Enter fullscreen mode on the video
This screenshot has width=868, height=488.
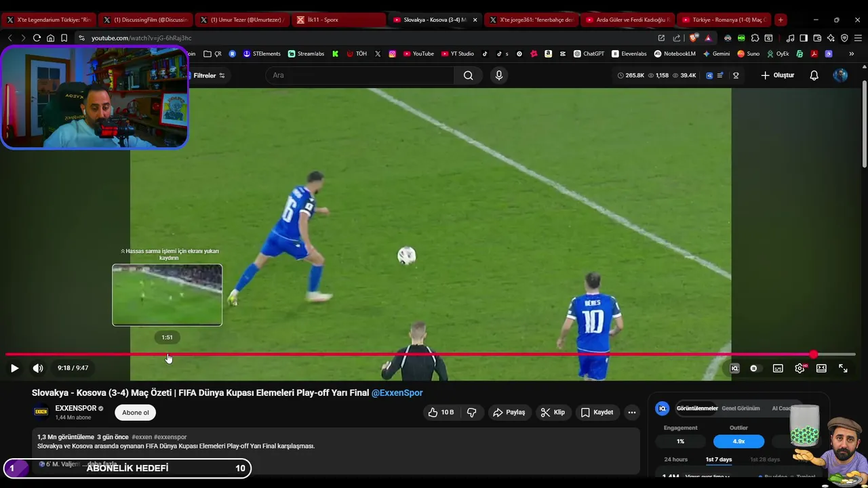click(843, 368)
